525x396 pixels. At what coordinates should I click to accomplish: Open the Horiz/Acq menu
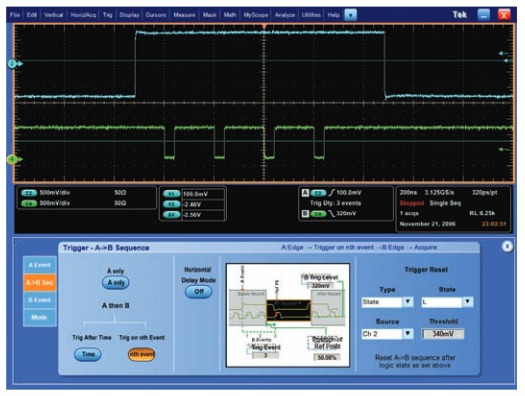(83, 15)
